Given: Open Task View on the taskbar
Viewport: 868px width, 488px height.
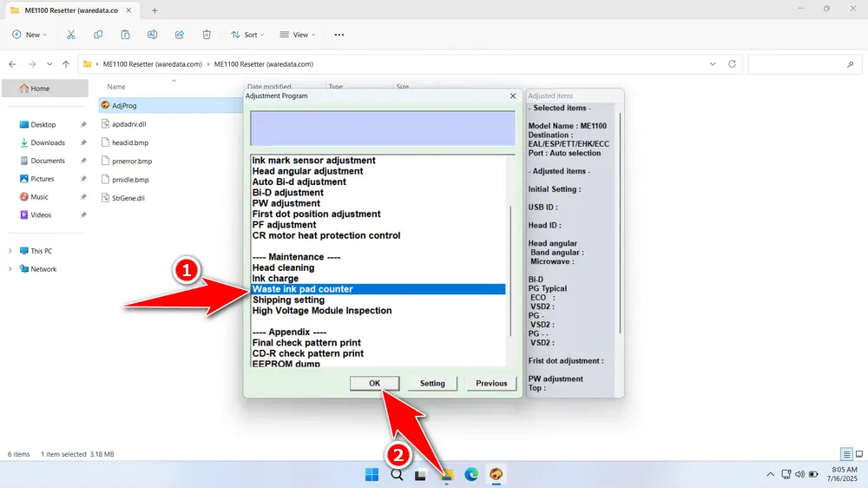Looking at the screenshot, I should (x=421, y=475).
